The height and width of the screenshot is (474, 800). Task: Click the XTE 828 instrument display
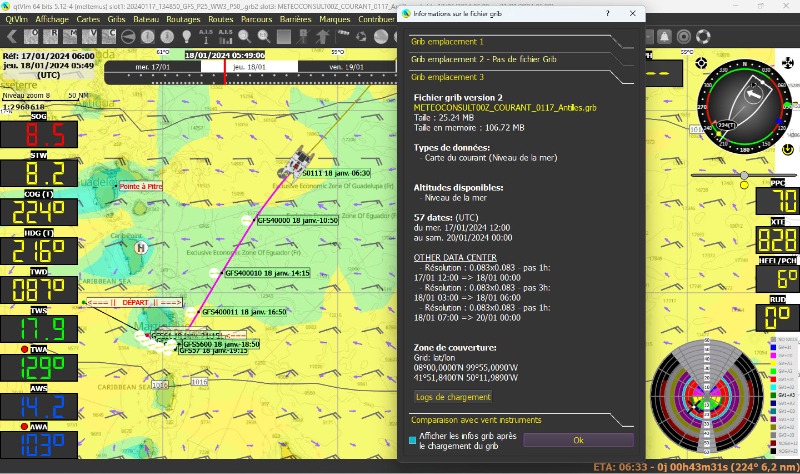coord(778,240)
